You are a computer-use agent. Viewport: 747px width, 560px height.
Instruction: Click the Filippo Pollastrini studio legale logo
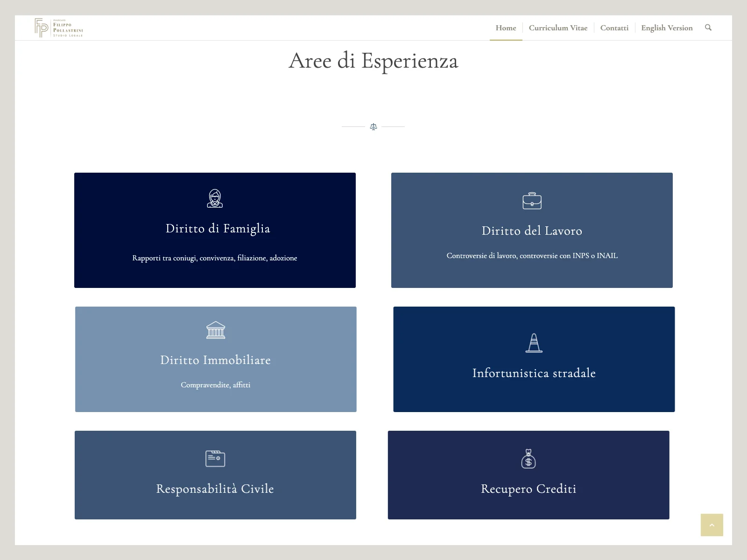(x=59, y=28)
